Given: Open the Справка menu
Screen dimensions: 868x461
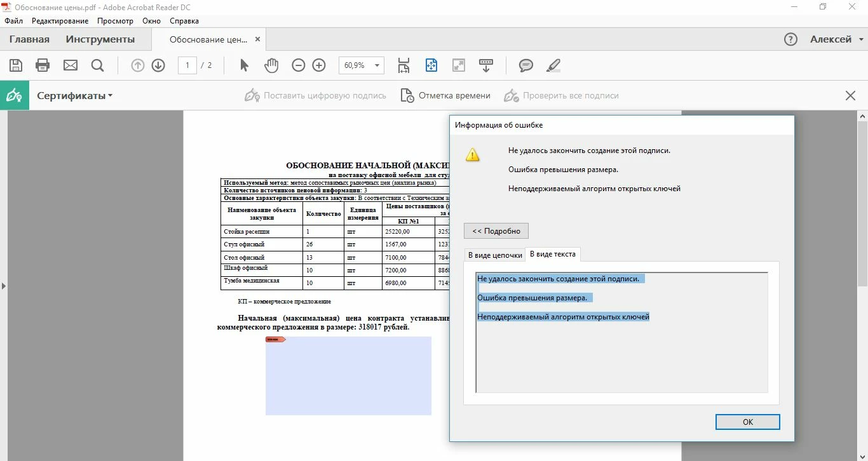Looking at the screenshot, I should (x=184, y=21).
